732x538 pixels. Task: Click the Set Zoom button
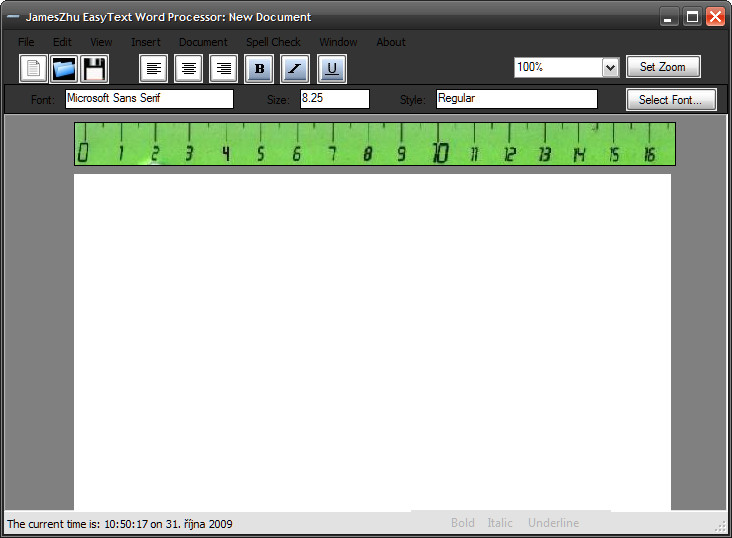point(663,67)
